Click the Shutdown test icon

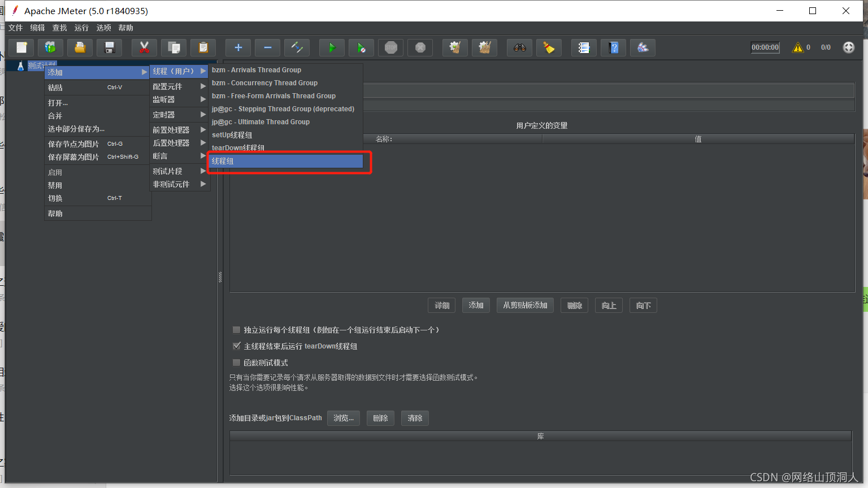tap(420, 47)
